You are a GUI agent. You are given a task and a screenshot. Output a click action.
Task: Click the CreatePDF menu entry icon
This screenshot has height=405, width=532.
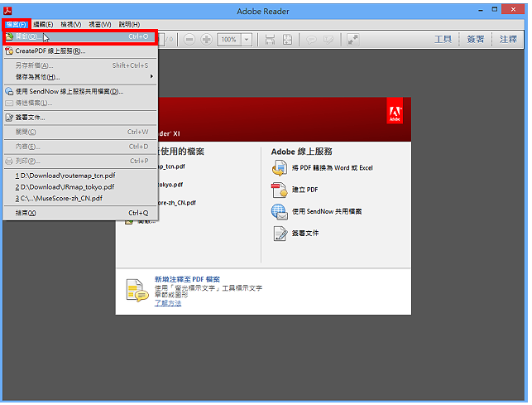point(9,51)
